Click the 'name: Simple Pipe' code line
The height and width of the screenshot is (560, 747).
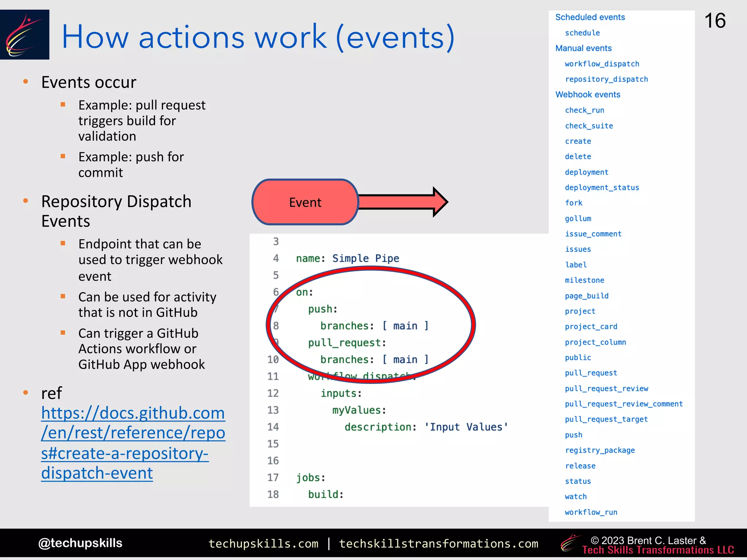click(347, 258)
